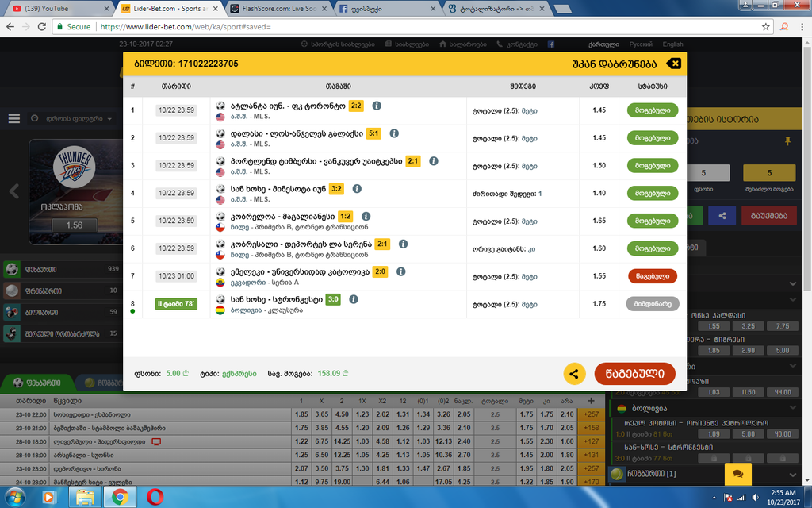Click the taskbar clock showing 2:55 AM

(x=783, y=497)
